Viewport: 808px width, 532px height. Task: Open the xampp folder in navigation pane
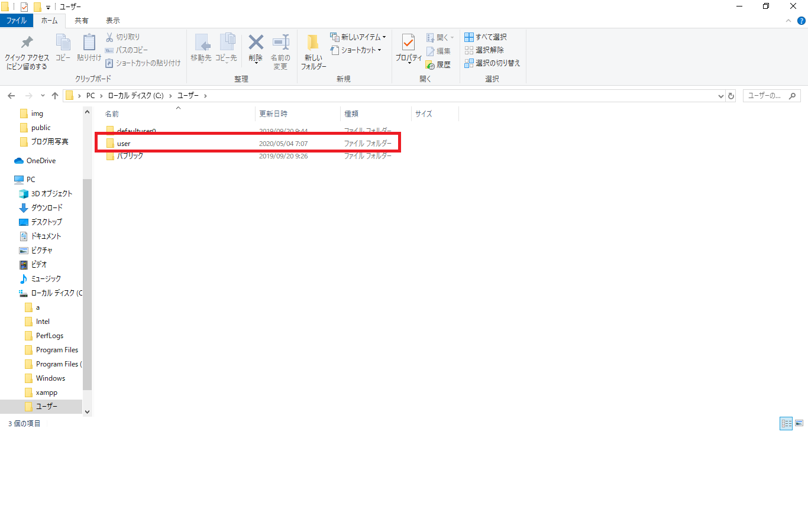coord(41,392)
